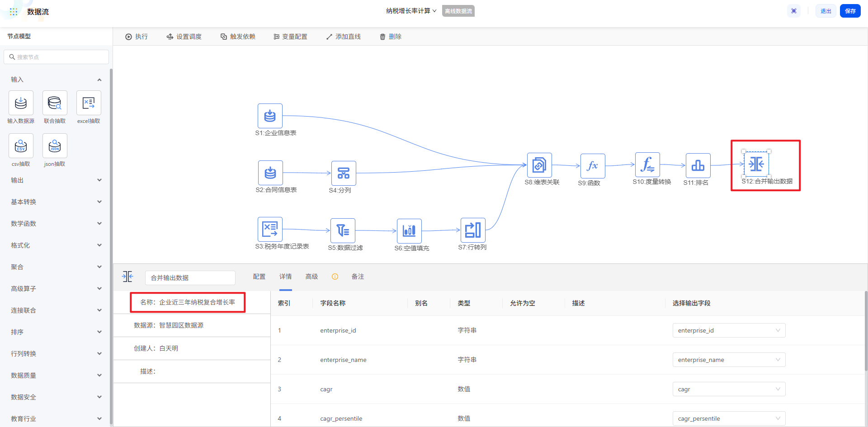Click the S4 分列 node icon
Viewport: 868px width, 427px height.
344,173
